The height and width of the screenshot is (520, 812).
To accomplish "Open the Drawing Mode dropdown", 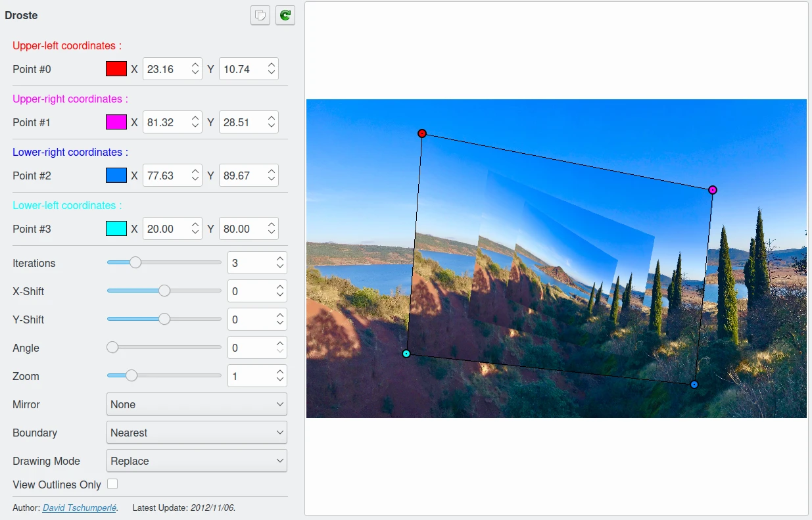I will point(197,461).
